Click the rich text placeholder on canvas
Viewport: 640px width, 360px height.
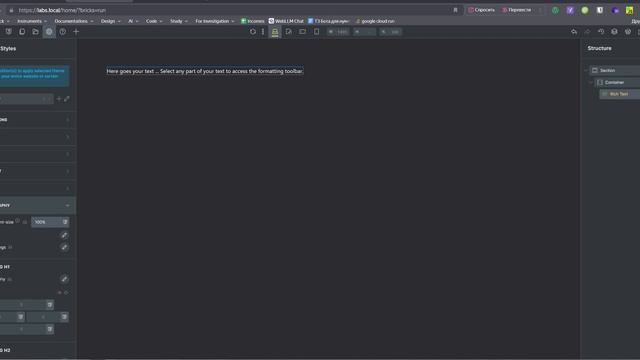204,71
